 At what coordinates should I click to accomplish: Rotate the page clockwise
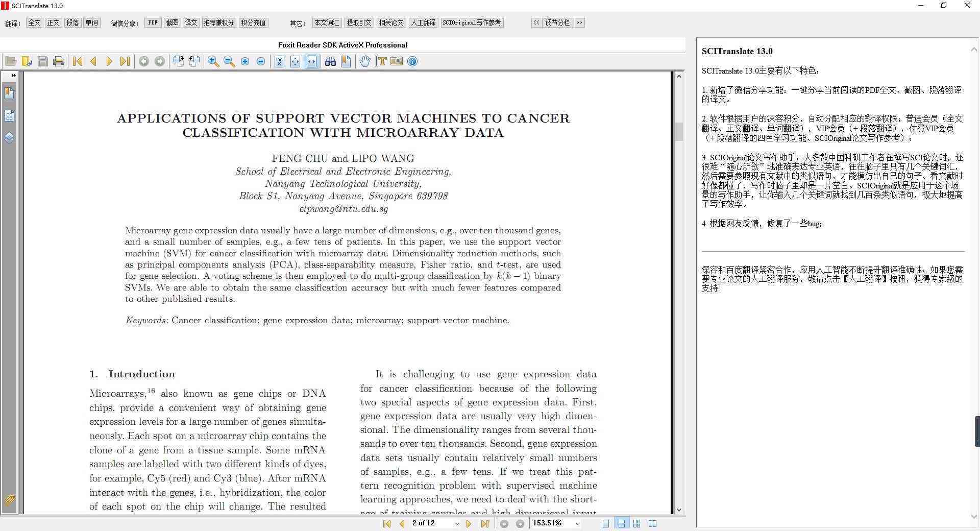tap(178, 61)
